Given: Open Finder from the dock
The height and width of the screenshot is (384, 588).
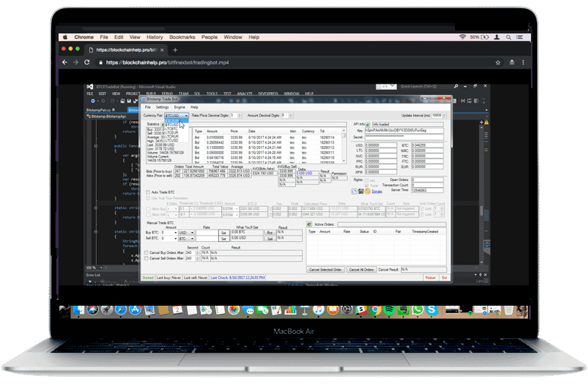Looking at the screenshot, I should pyautogui.click(x=79, y=310).
